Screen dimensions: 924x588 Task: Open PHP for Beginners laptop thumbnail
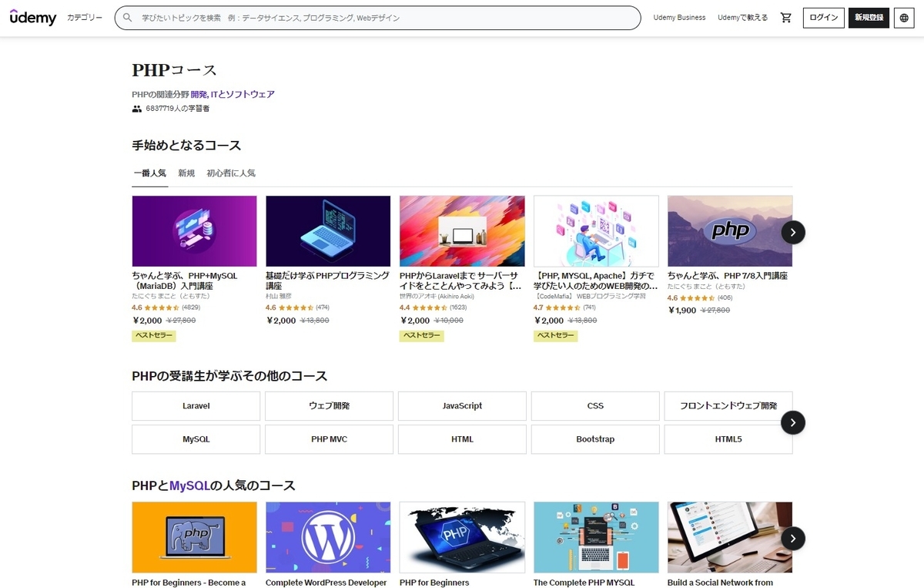tap(462, 537)
